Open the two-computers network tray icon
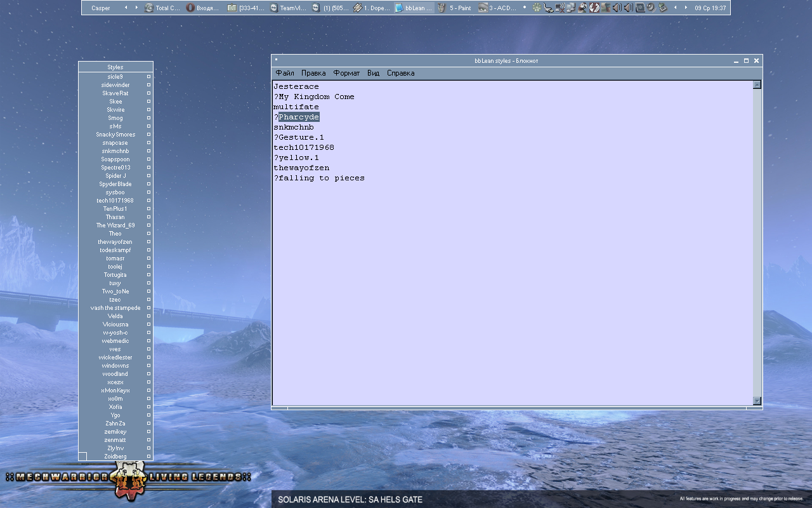Image resolution: width=812 pixels, height=508 pixels. [571, 8]
